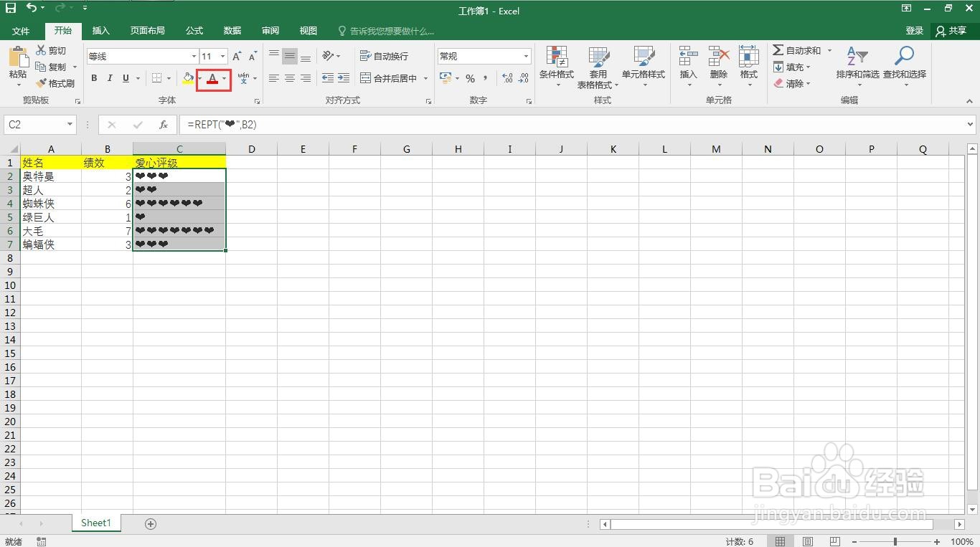Image resolution: width=980 pixels, height=547 pixels.
Task: Toggle align text right
Action: coord(306,78)
